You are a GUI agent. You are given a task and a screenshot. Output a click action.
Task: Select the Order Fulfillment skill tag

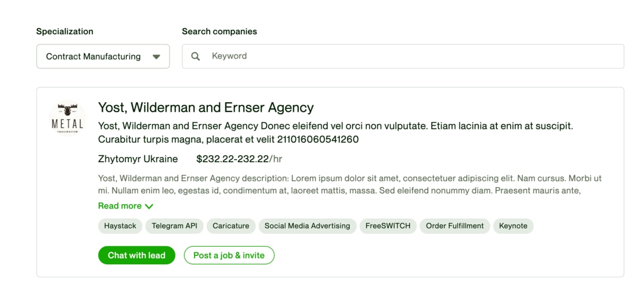[x=455, y=226]
